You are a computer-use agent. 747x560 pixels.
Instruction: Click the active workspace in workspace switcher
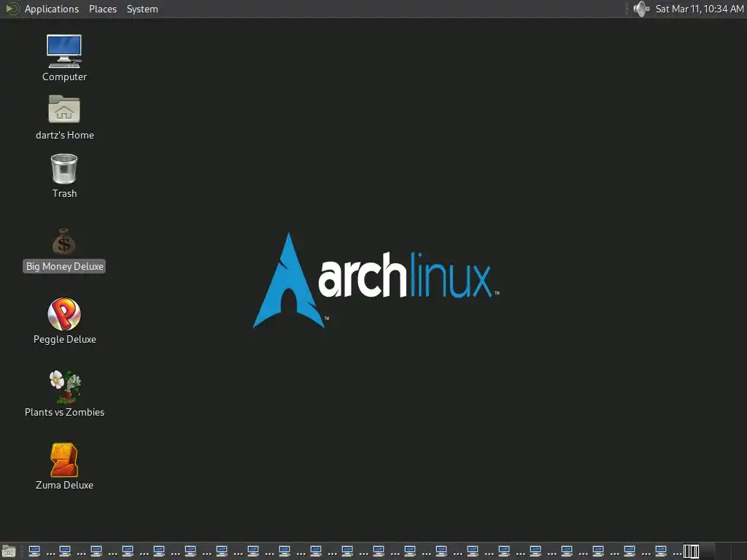click(x=691, y=551)
